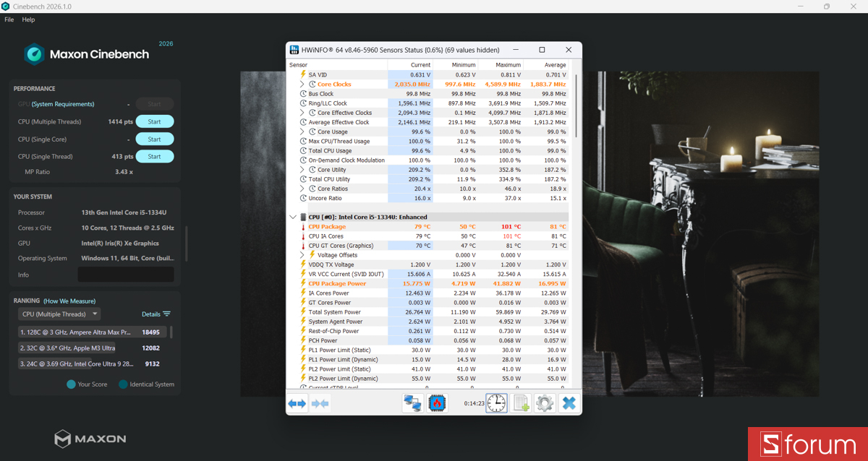
Task: Select the Apple M3 Ultra ranking entry
Action: 91,348
